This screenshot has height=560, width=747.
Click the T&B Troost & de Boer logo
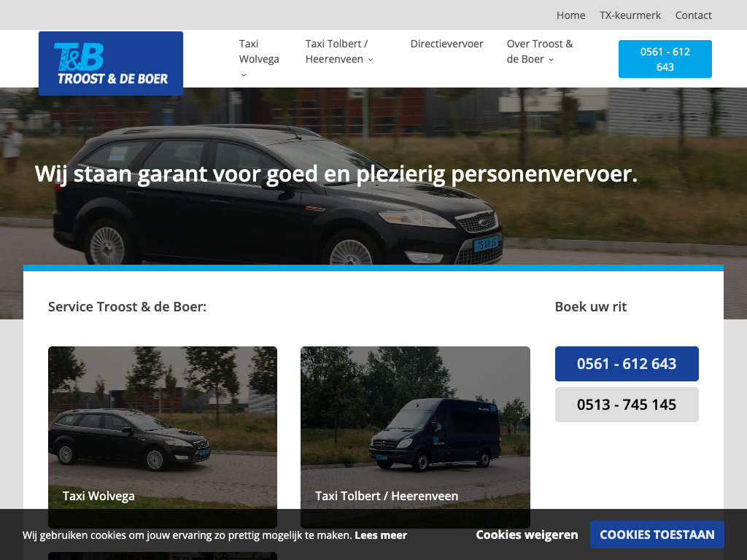(x=111, y=63)
